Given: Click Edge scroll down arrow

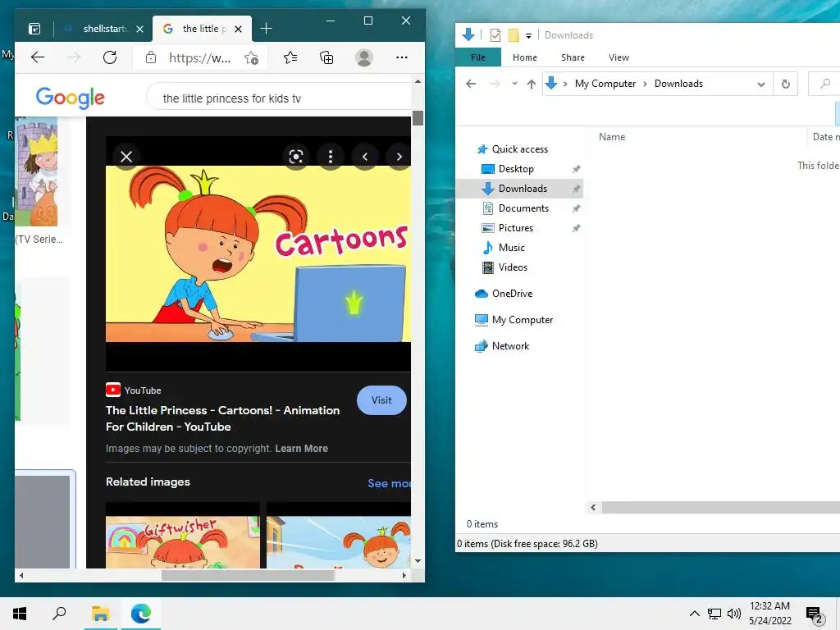Looking at the screenshot, I should (418, 561).
